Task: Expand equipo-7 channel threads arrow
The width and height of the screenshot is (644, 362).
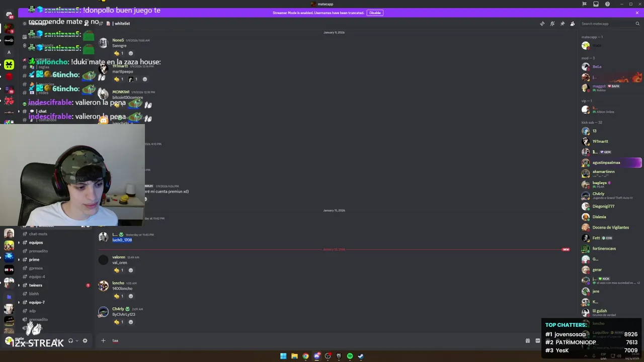Action: (19, 302)
